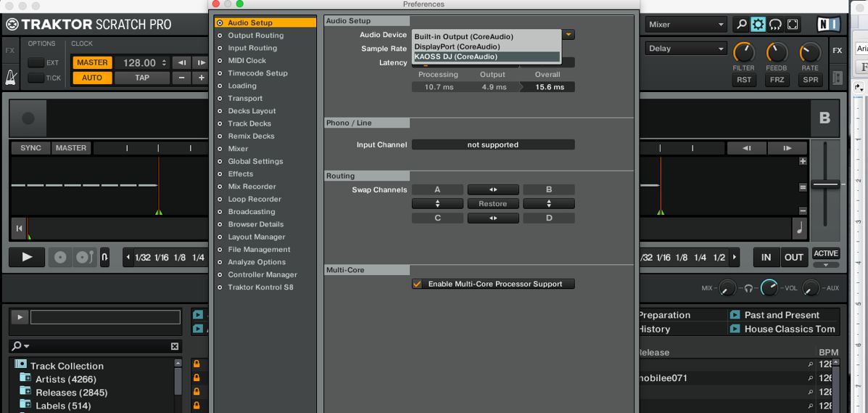Open Output Routing preferences section

click(255, 36)
